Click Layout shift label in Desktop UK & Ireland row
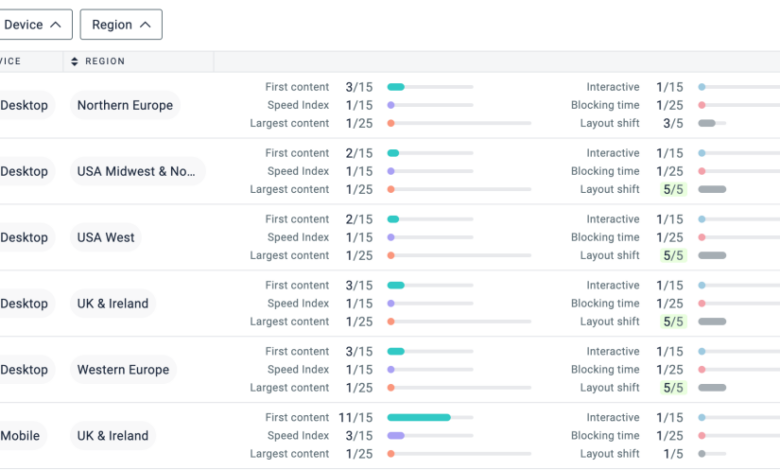The width and height of the screenshot is (780, 470). click(x=609, y=322)
